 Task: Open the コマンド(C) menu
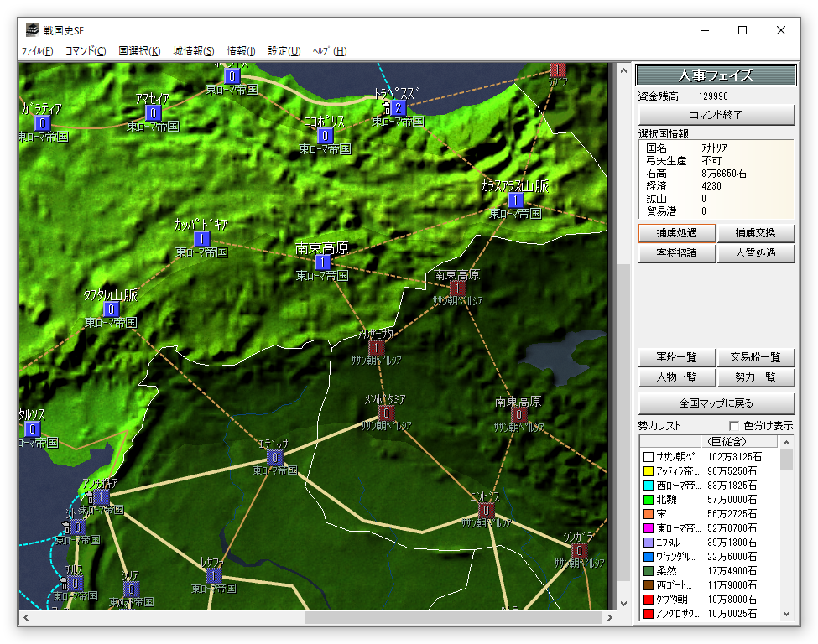[x=86, y=51]
